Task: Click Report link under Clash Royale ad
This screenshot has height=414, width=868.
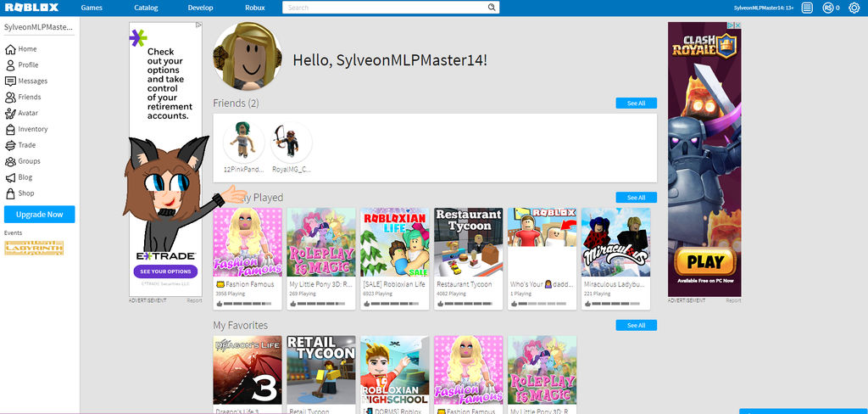Action: pyautogui.click(x=733, y=300)
